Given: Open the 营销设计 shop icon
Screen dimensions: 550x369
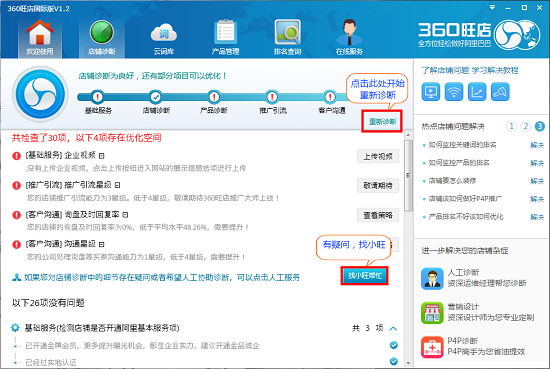Looking at the screenshot, I should [x=432, y=313].
